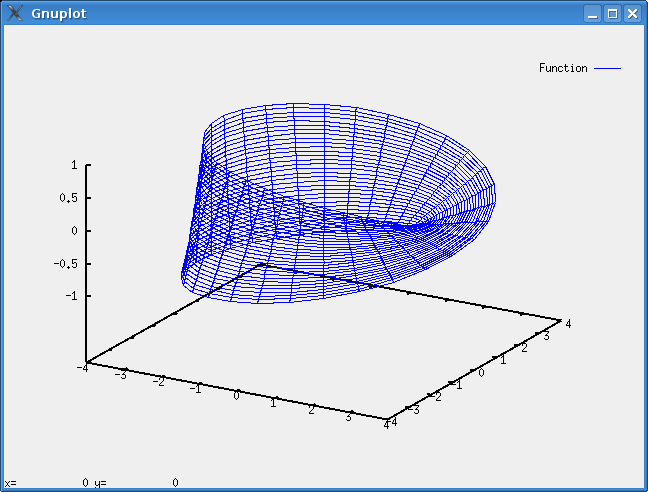Minimize the Gnuplot window
The height and width of the screenshot is (492, 648).
593,14
